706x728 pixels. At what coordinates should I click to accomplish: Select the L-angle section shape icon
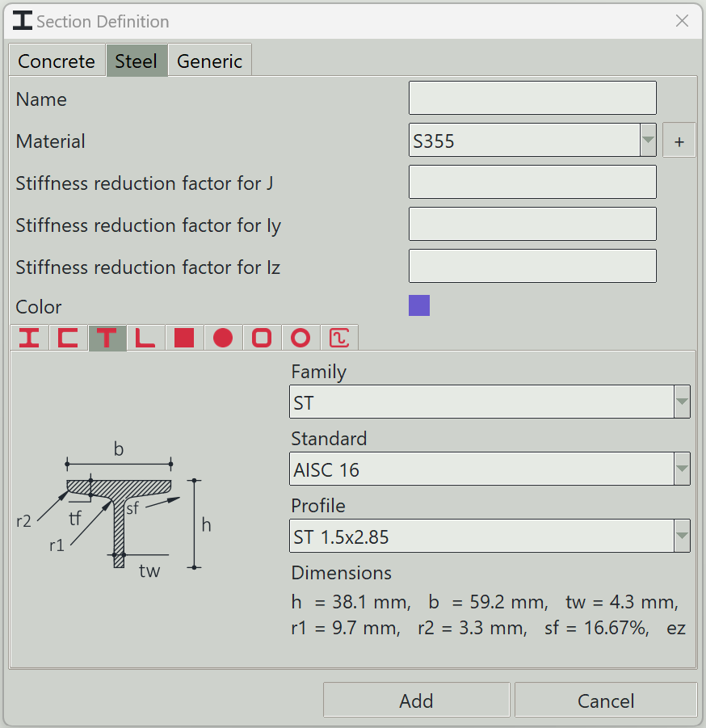(x=145, y=338)
